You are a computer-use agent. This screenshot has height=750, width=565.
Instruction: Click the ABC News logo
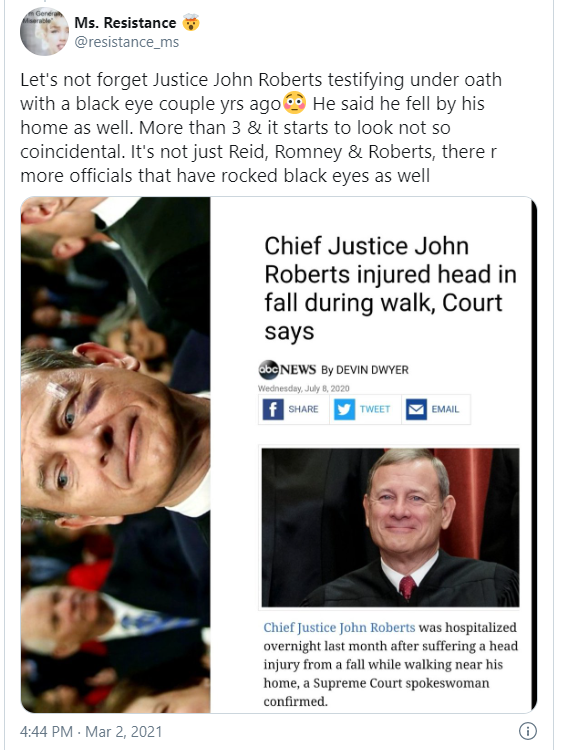pyautogui.click(x=287, y=369)
